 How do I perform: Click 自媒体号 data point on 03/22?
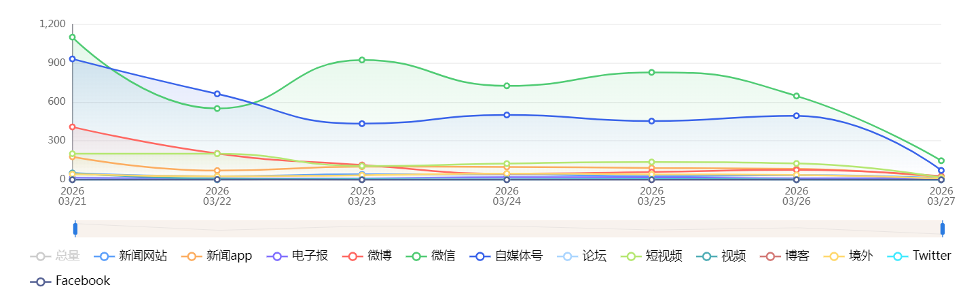coord(217,94)
